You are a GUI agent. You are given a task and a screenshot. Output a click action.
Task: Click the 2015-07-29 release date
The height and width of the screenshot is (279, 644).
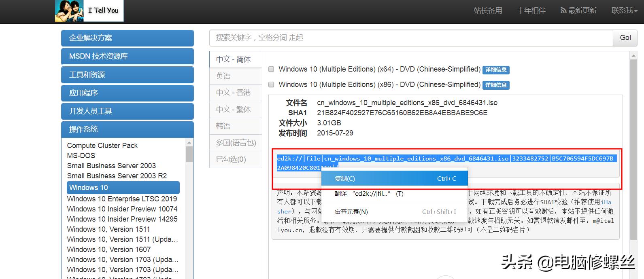335,133
